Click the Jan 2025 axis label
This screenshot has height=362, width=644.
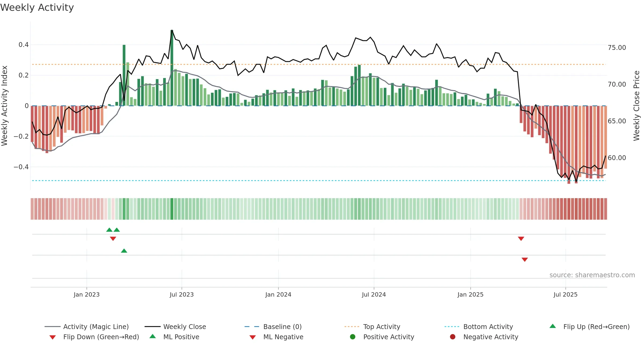click(470, 295)
